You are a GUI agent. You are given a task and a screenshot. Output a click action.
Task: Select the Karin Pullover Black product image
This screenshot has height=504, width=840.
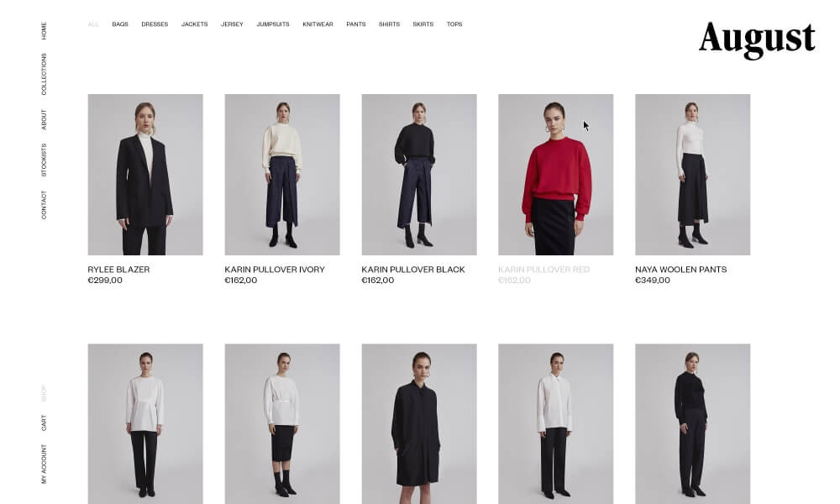point(419,175)
